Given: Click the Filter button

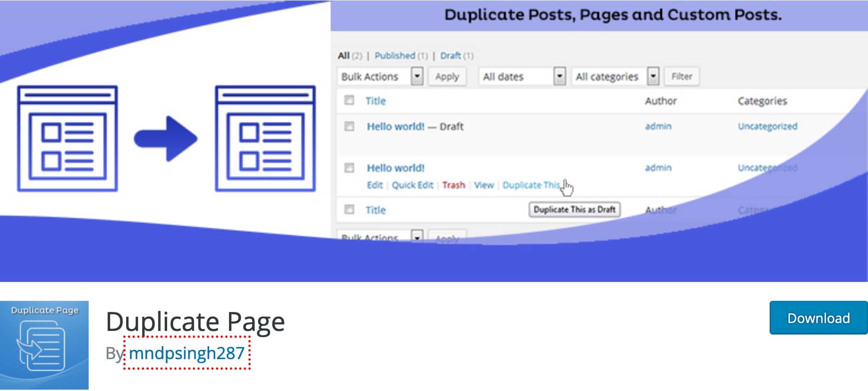Looking at the screenshot, I should pos(682,76).
